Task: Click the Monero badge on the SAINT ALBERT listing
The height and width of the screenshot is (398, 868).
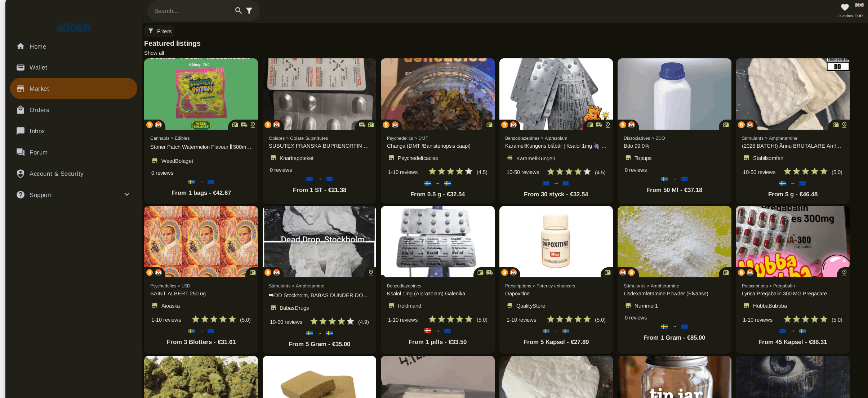Action: 157,273
